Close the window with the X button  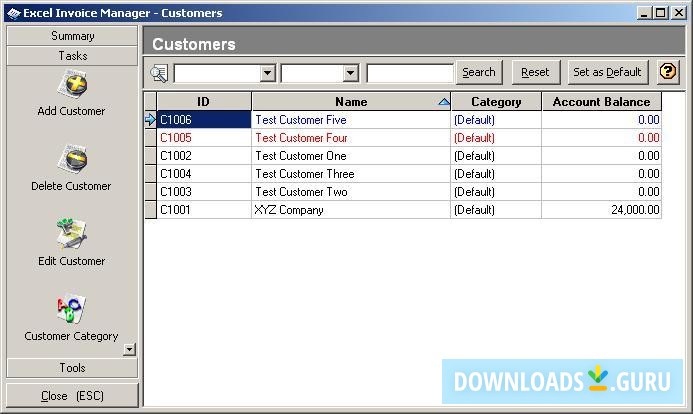click(678, 13)
